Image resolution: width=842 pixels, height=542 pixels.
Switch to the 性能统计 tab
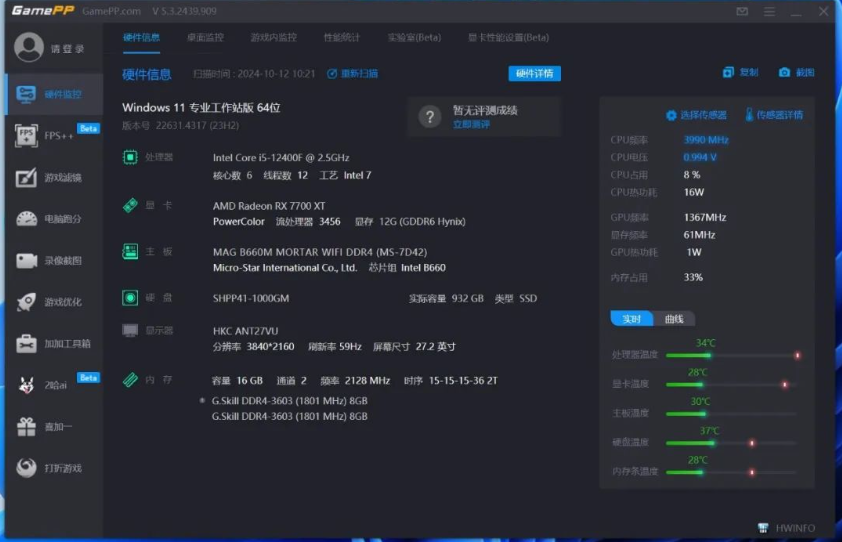(x=342, y=38)
